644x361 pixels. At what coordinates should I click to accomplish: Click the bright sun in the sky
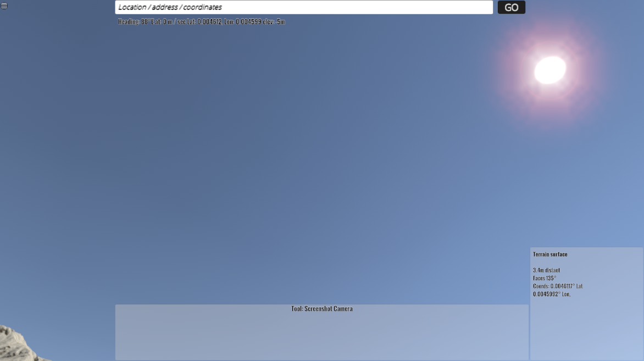point(549,70)
